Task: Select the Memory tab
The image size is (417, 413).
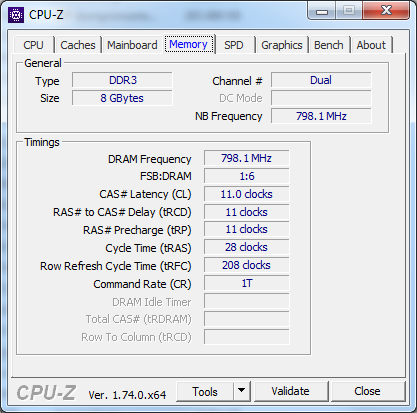Action: click(x=189, y=44)
